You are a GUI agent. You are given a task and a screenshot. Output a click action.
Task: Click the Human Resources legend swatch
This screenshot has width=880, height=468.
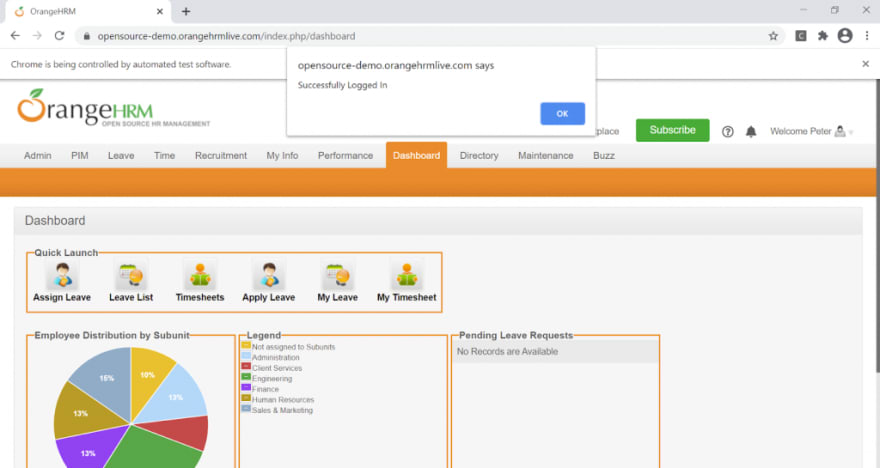tap(246, 398)
